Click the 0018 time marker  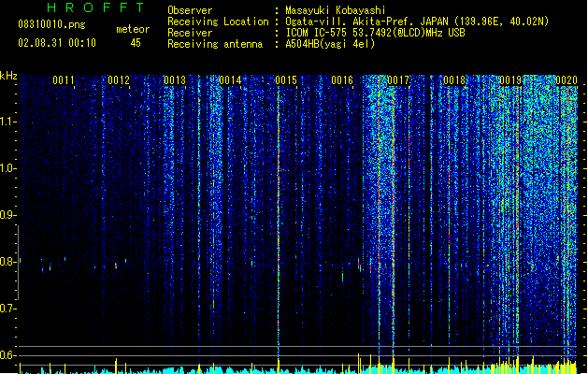point(454,80)
